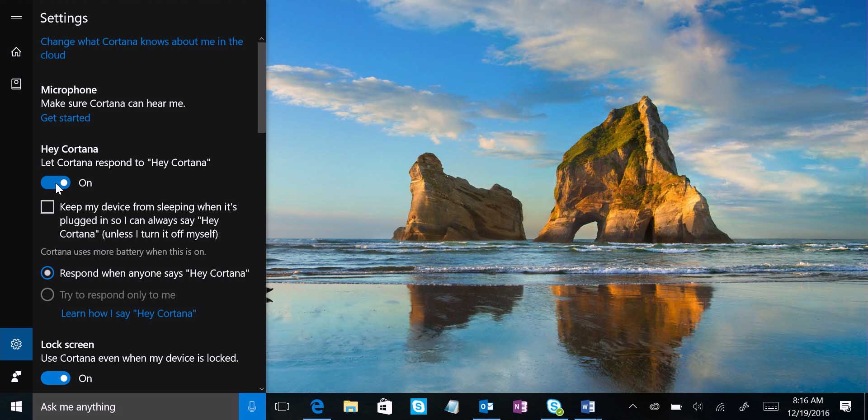The width and height of the screenshot is (868, 420).
Task: Expand hidden icons in the system tray
Action: [x=632, y=406]
